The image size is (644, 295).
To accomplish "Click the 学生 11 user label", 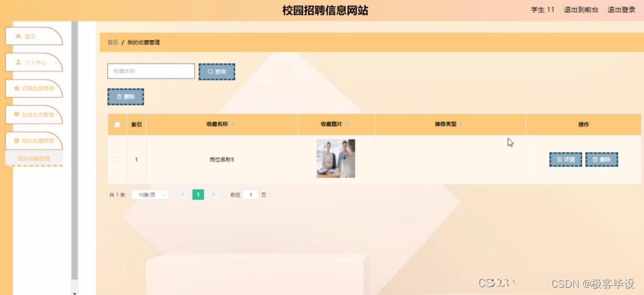I will pyautogui.click(x=542, y=10).
